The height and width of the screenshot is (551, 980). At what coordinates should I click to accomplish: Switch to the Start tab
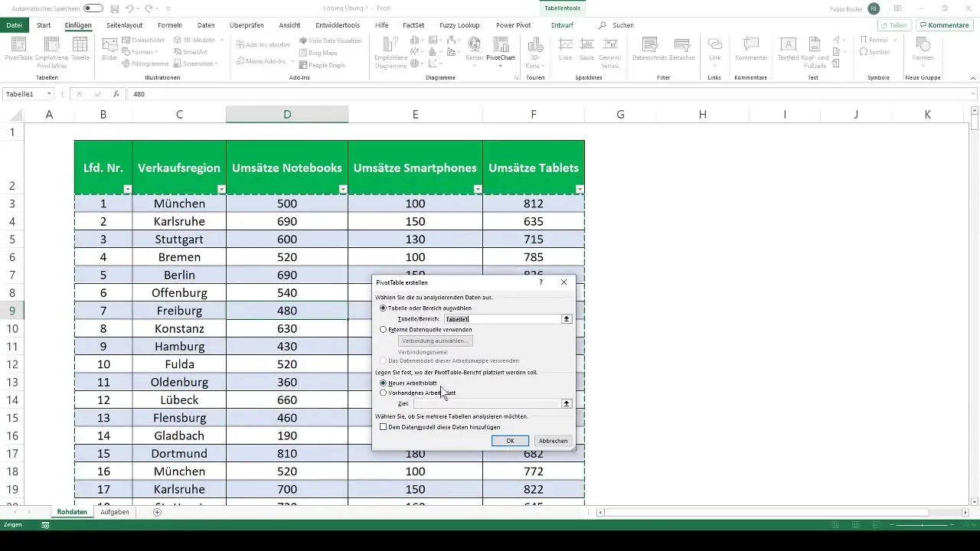44,25
